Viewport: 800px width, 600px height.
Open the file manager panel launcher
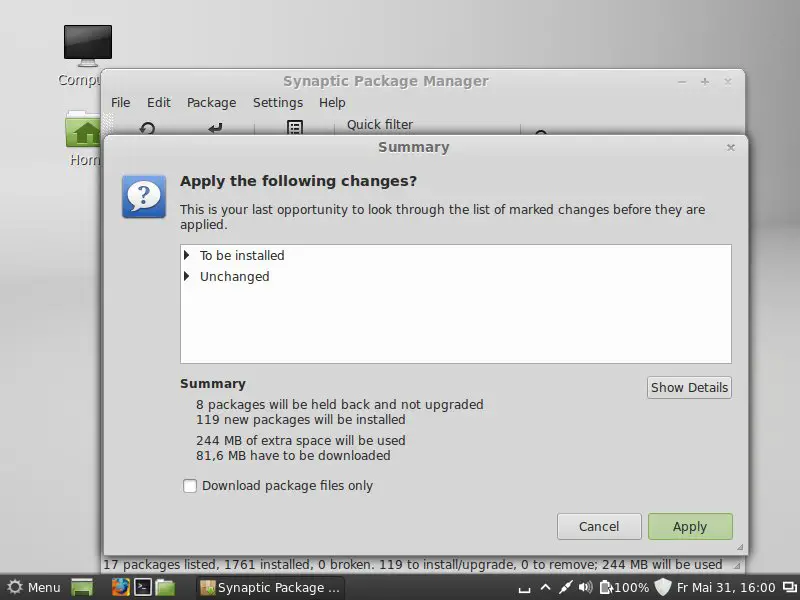coord(165,588)
